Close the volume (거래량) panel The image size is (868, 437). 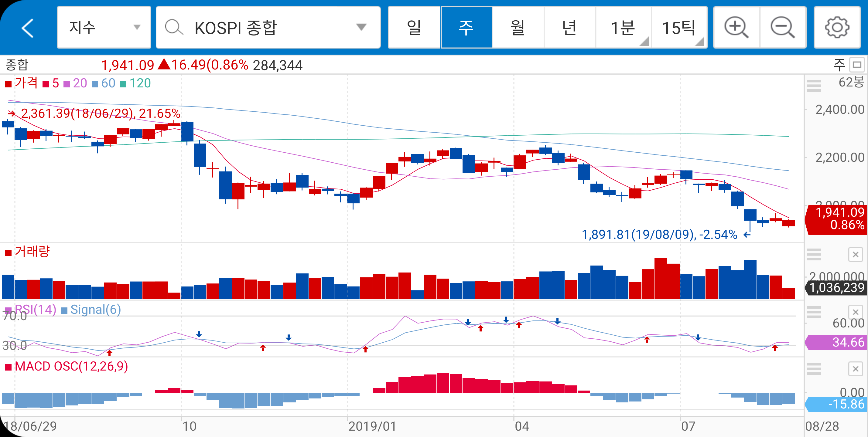[x=855, y=255]
